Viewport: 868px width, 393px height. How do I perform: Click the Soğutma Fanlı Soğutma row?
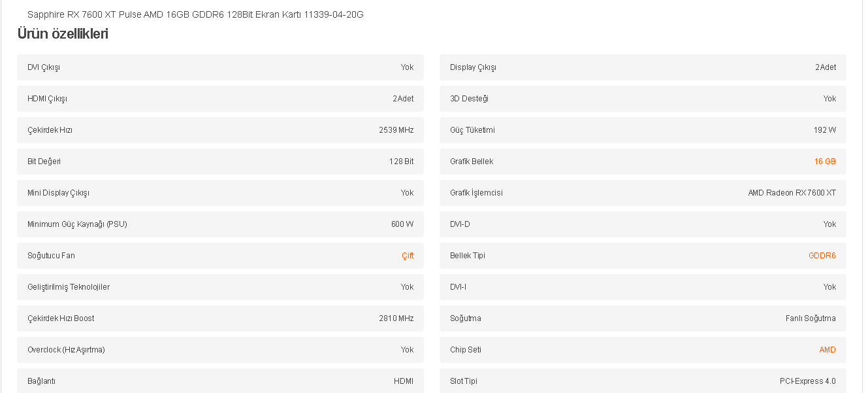coord(643,318)
